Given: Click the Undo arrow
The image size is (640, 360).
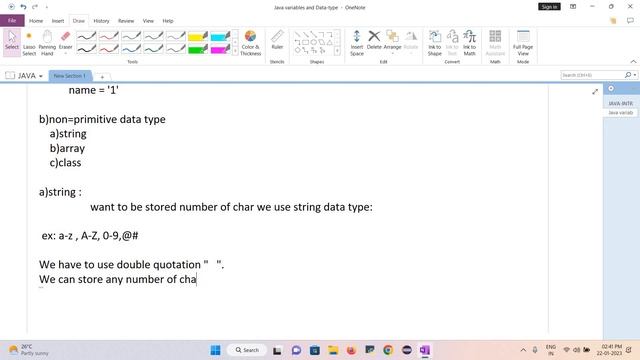Looking at the screenshot, I should [x=23, y=7].
